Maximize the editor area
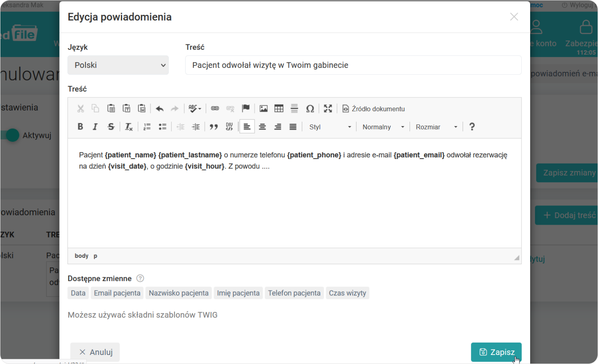 tap(328, 108)
